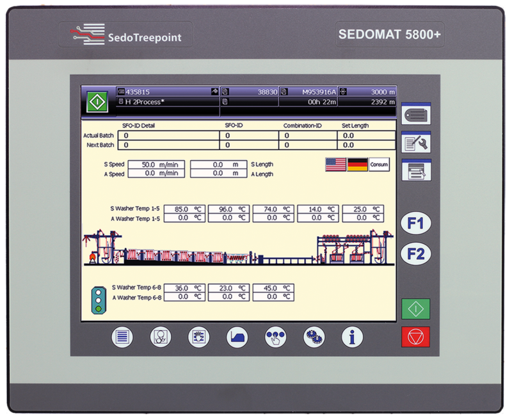Switch language using the German flag
This screenshot has width=512, height=420.
(x=356, y=164)
